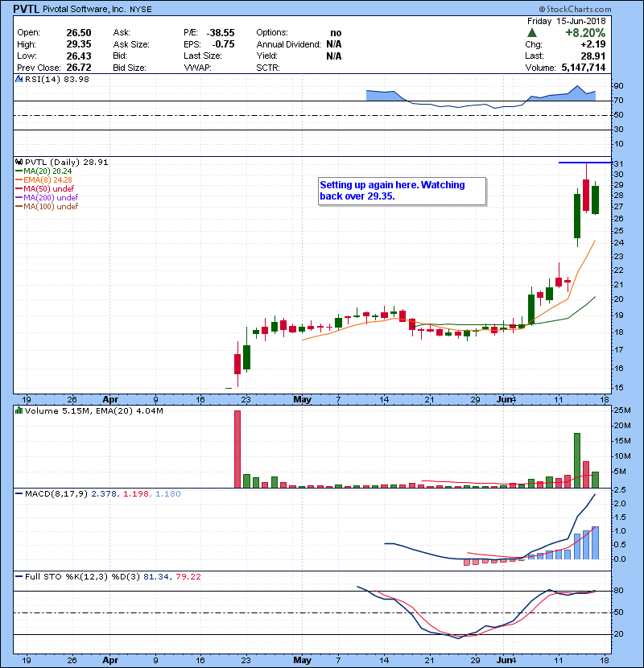The width and height of the screenshot is (644, 668).
Task: Select the Low value 26.43
Action: [x=79, y=56]
